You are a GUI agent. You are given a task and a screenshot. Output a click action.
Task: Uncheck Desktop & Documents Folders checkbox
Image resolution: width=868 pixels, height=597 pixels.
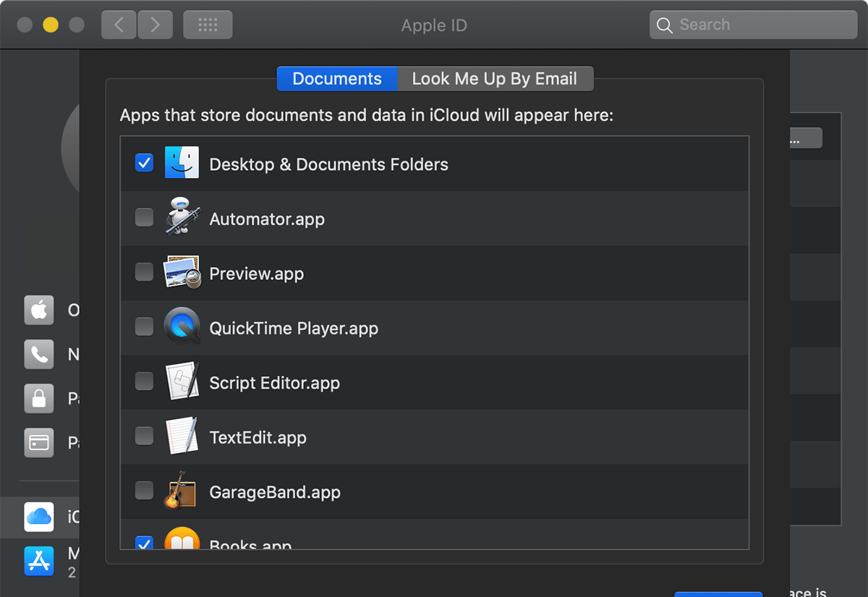(145, 164)
